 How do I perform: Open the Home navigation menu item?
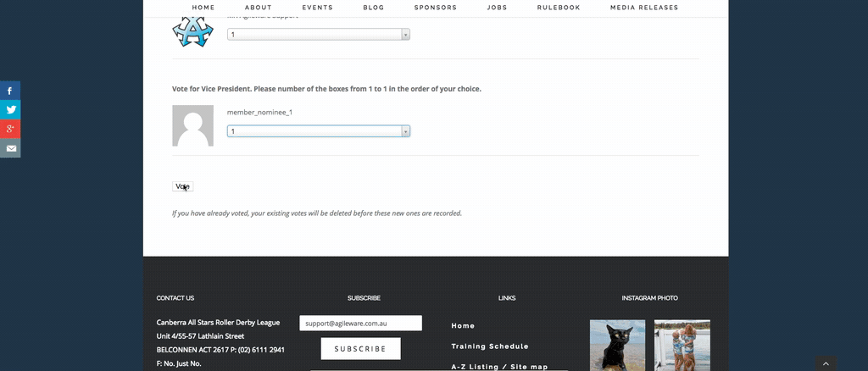[x=203, y=8]
